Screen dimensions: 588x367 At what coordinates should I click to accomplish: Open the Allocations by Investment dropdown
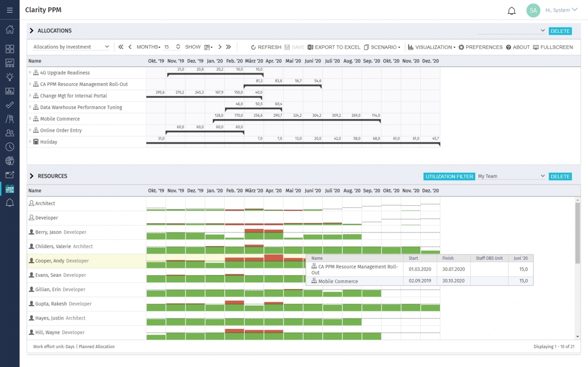click(70, 47)
